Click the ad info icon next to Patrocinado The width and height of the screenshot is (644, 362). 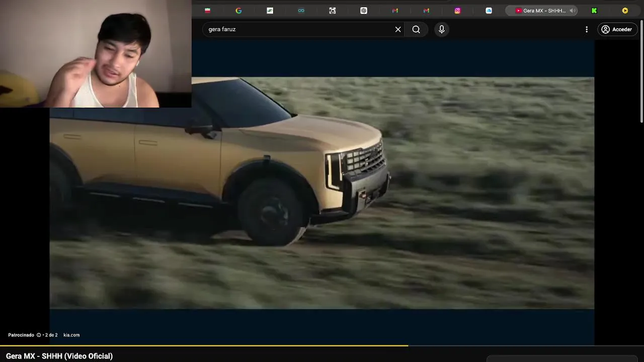39,335
